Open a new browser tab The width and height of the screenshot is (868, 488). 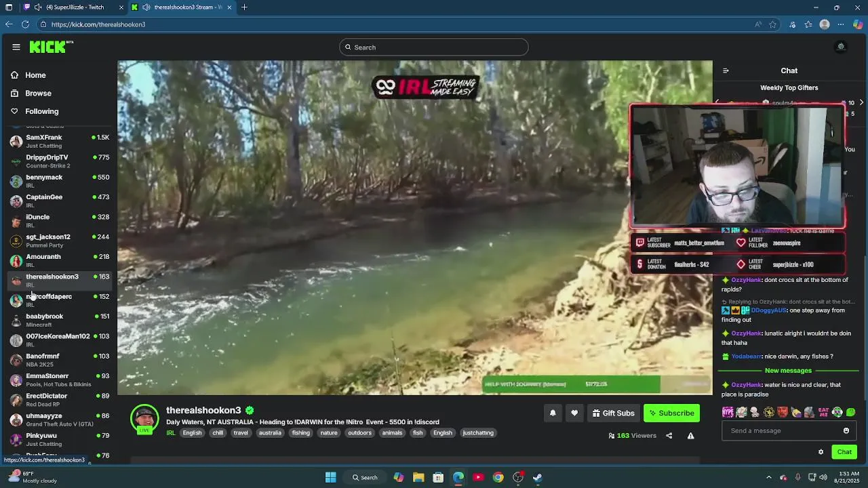tap(244, 7)
